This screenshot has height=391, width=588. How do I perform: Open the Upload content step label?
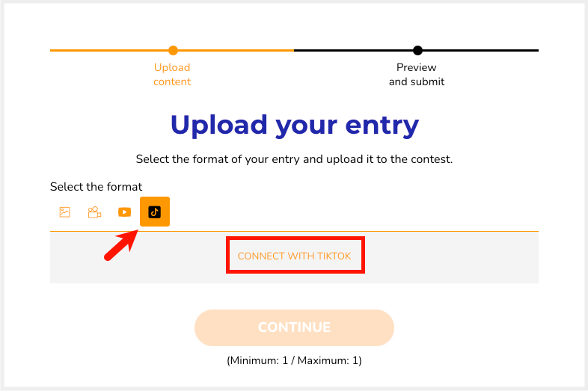pos(172,74)
